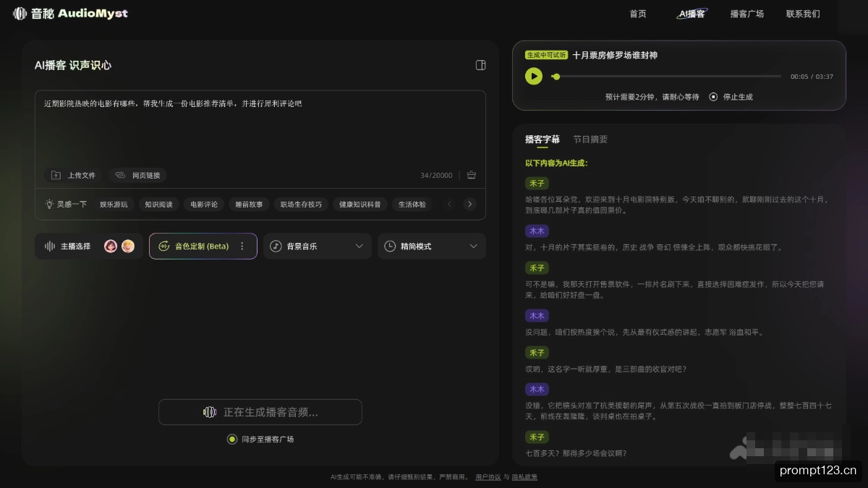This screenshot has height=488, width=868.
Task: Switch to the 播客字幕 tab
Action: [x=542, y=140]
